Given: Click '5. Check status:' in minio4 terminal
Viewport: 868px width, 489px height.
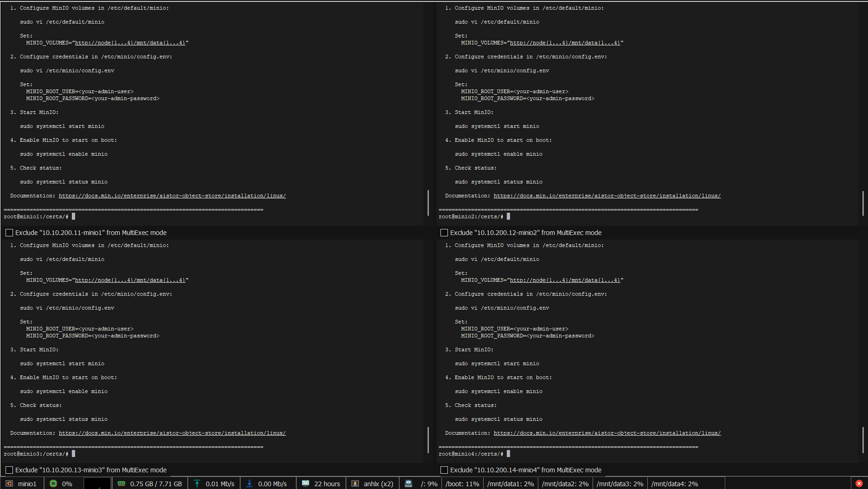Looking at the screenshot, I should [471, 405].
